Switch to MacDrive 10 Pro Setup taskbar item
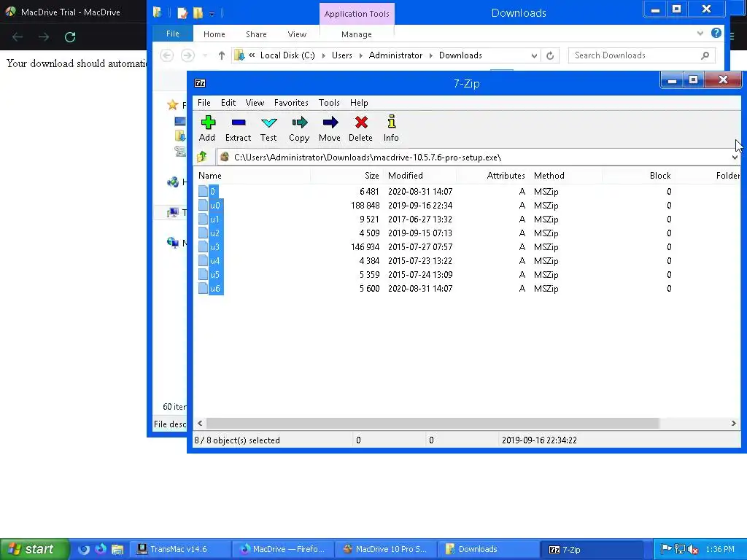The image size is (747, 560). point(387,549)
